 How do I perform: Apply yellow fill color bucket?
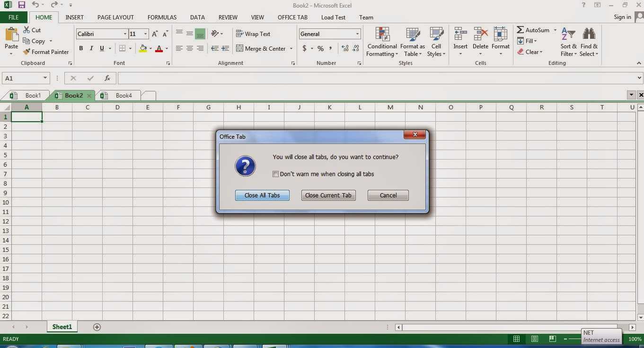(x=143, y=48)
